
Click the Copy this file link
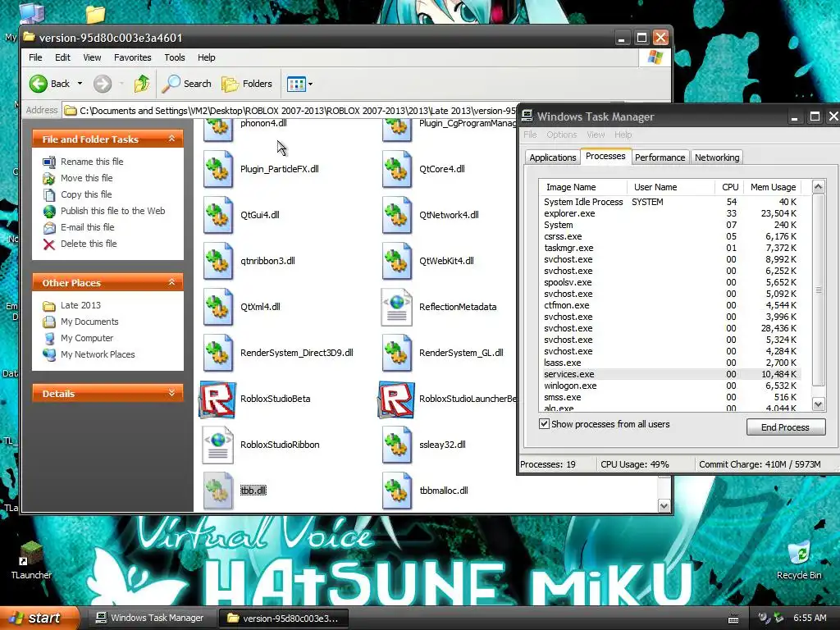tap(85, 194)
